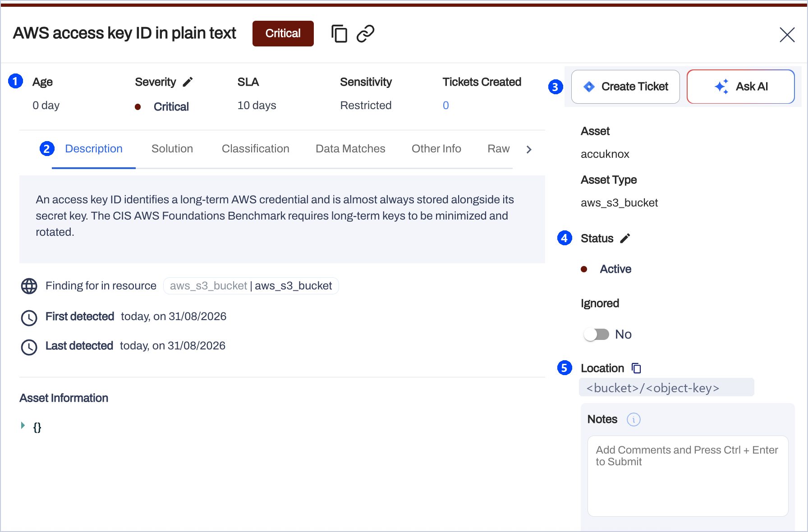808x532 pixels.
Task: Open the Classification tab
Action: (256, 149)
